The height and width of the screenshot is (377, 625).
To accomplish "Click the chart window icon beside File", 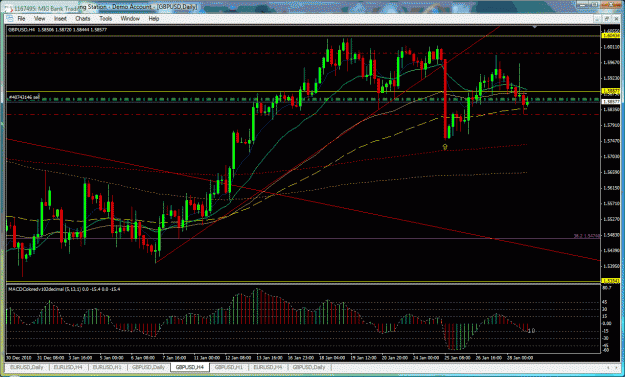I will click(x=10, y=19).
